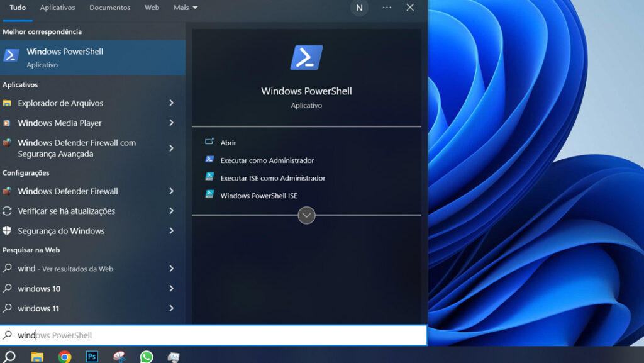Click the large Windows PowerShell logo
The height and width of the screenshot is (363, 644).
tap(306, 57)
